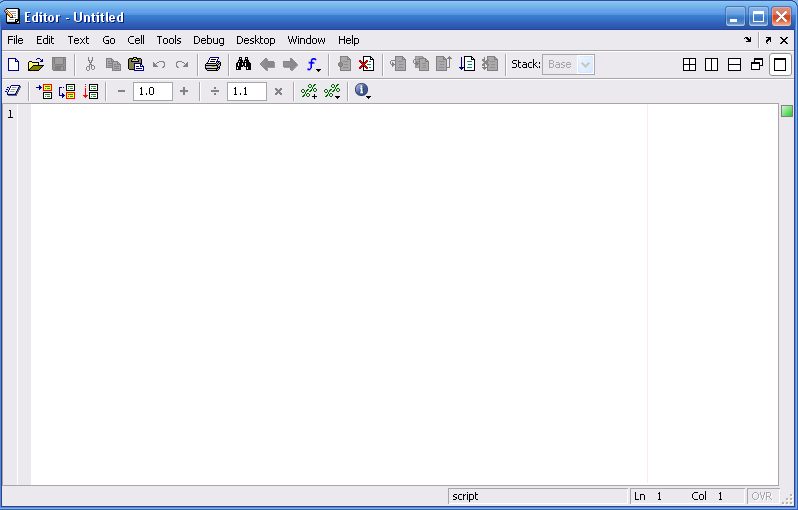Run the file with blue-arrow page icon
Image resolution: width=798 pixels, height=510 pixels.
point(467,64)
